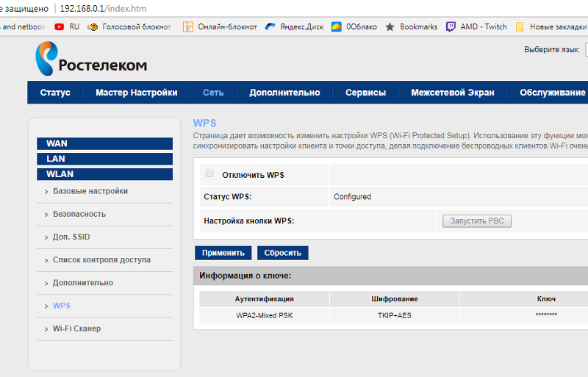This screenshot has height=377, width=588.
Task: Click the Выберите язык label
Action: 552,49
